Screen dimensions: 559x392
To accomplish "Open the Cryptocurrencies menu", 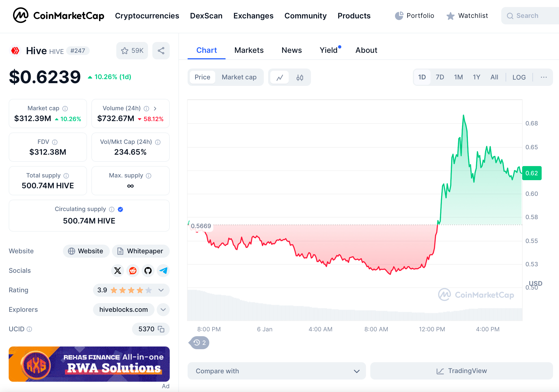I will (147, 16).
